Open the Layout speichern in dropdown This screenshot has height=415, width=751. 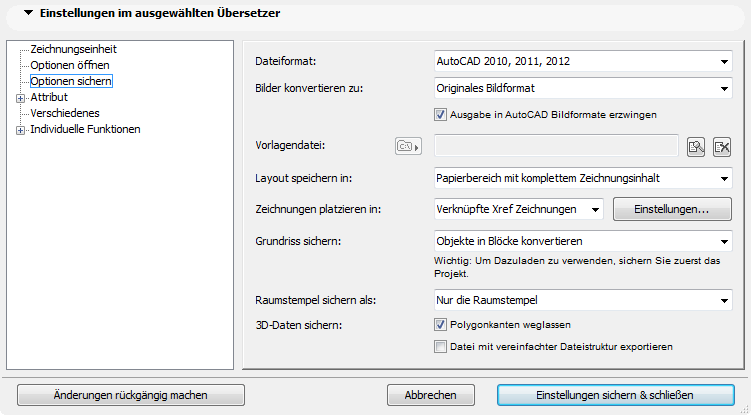pos(583,178)
